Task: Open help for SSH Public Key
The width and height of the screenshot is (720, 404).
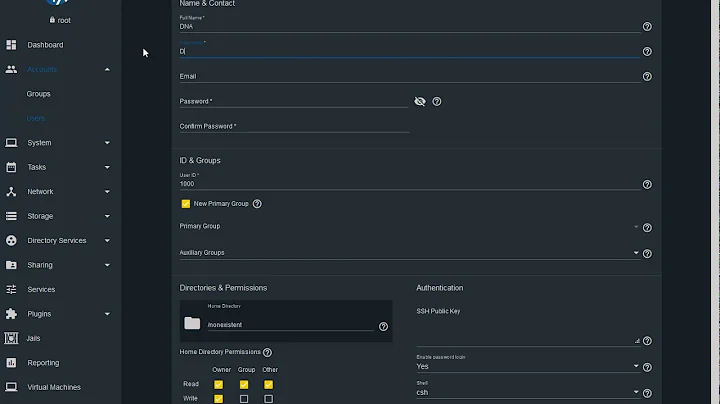Action: pos(647,341)
